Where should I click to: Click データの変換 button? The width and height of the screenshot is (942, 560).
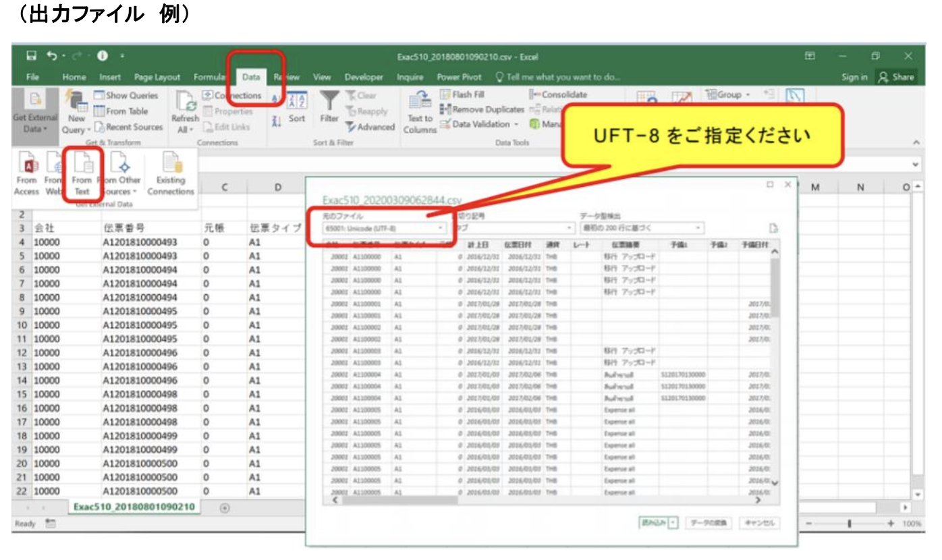point(710,523)
